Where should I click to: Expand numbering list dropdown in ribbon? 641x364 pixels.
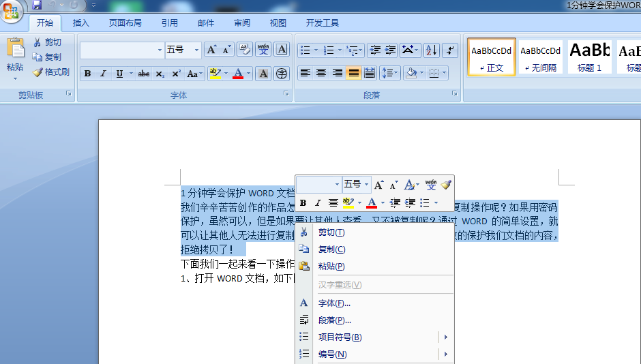340,50
